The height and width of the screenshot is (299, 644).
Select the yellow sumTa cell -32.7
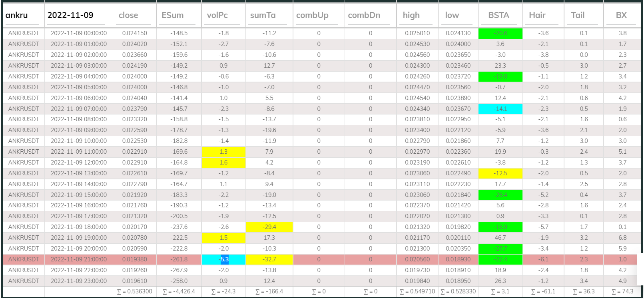coord(269,259)
